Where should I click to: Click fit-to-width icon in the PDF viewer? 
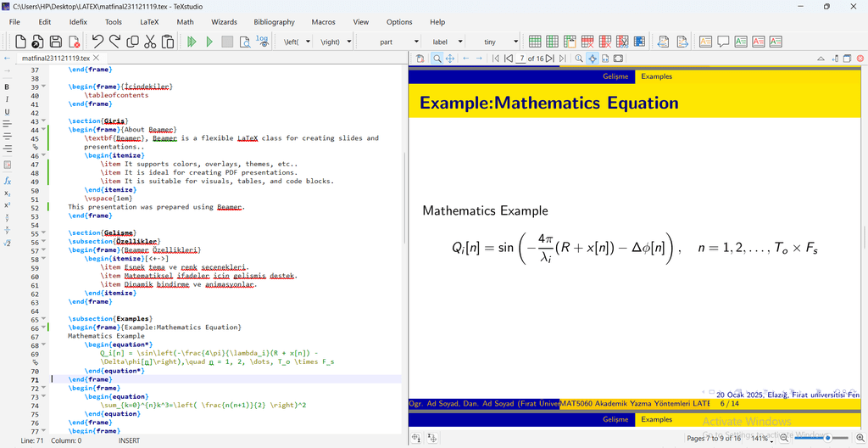click(x=605, y=59)
